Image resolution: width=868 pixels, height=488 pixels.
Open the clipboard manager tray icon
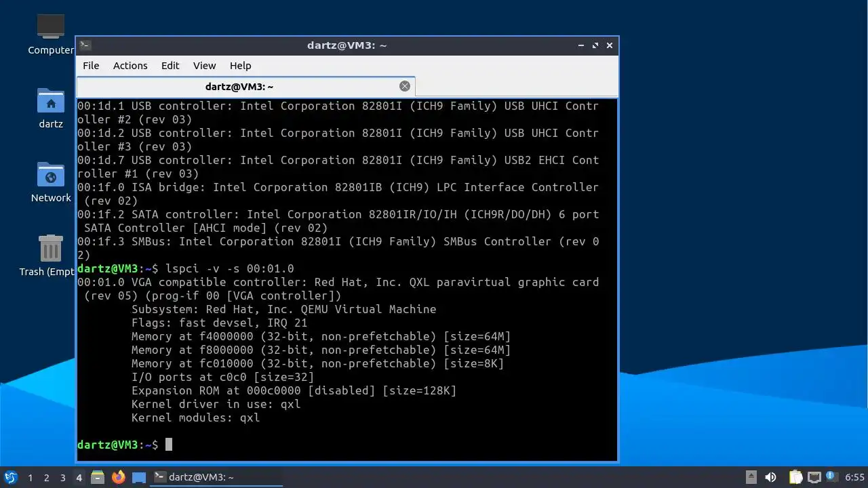(x=795, y=477)
